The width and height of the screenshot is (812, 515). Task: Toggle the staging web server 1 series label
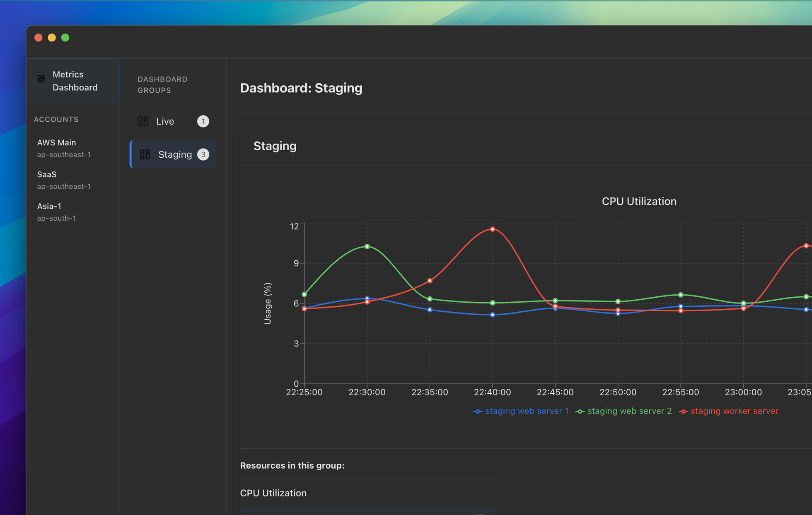pos(527,411)
